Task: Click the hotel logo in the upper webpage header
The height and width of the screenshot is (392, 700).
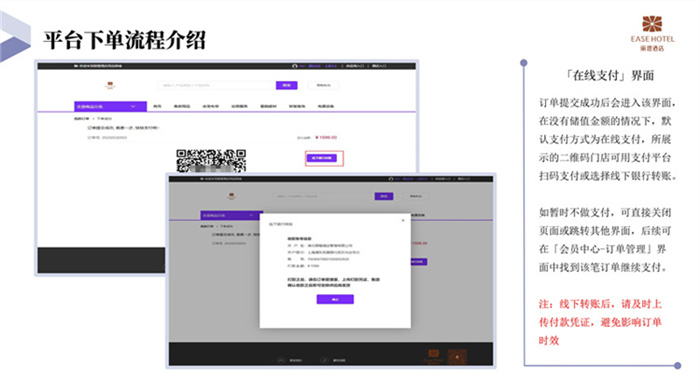Action: coord(110,85)
